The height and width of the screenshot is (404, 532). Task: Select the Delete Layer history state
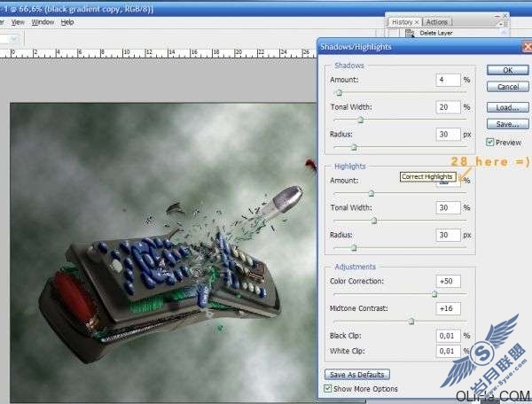point(435,33)
